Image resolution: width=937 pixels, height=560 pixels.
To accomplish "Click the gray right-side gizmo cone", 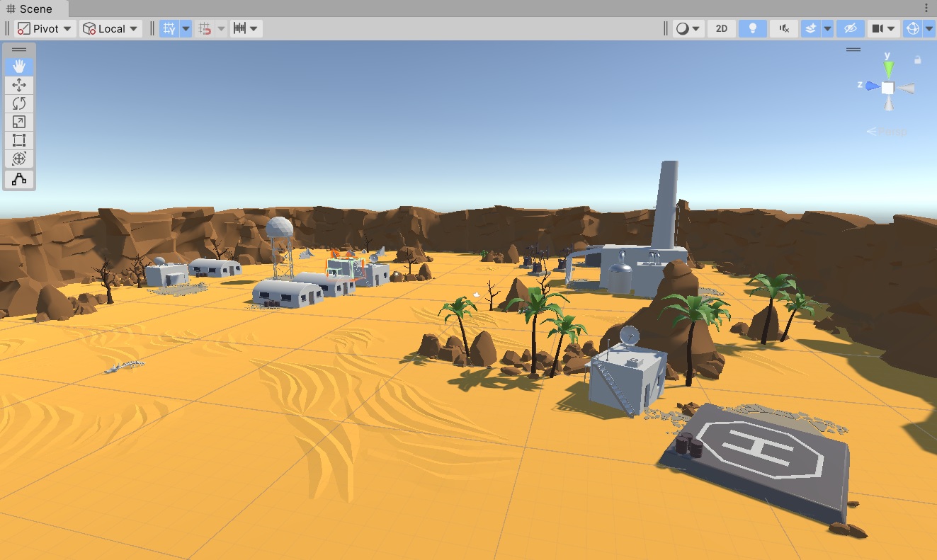I will [907, 88].
